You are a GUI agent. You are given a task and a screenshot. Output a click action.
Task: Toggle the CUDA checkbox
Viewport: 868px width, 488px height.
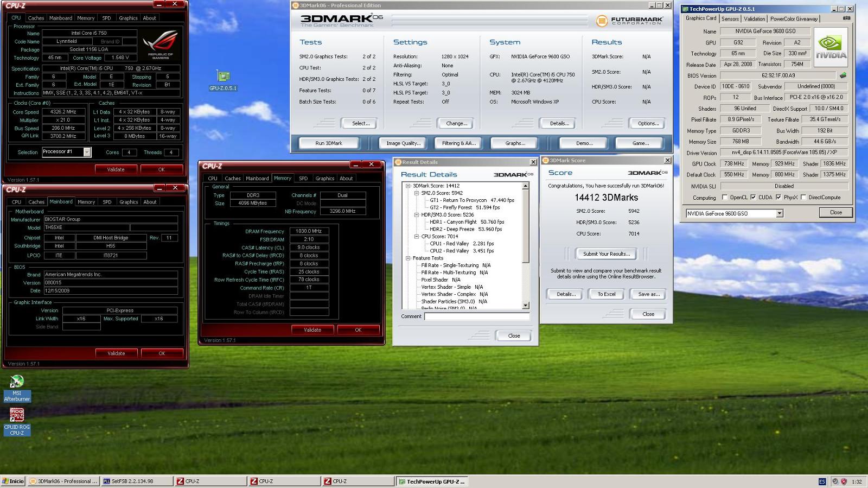tap(753, 198)
